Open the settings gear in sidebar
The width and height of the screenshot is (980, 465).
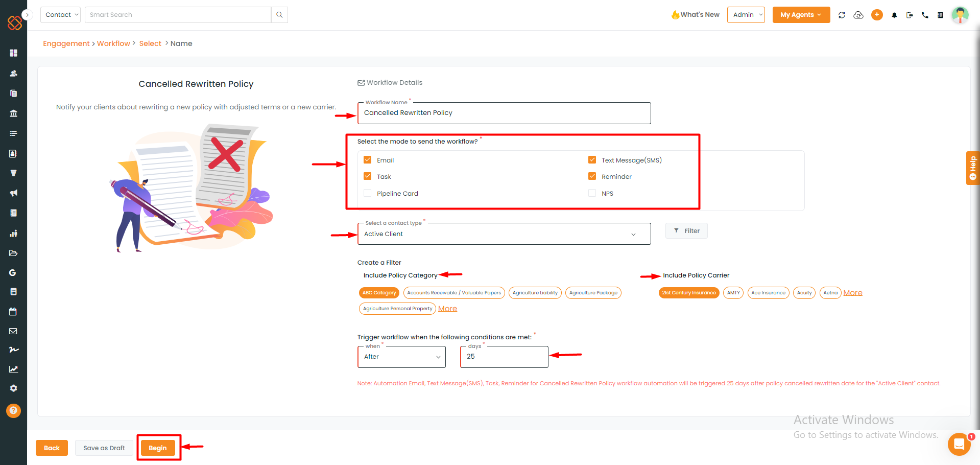tap(13, 388)
